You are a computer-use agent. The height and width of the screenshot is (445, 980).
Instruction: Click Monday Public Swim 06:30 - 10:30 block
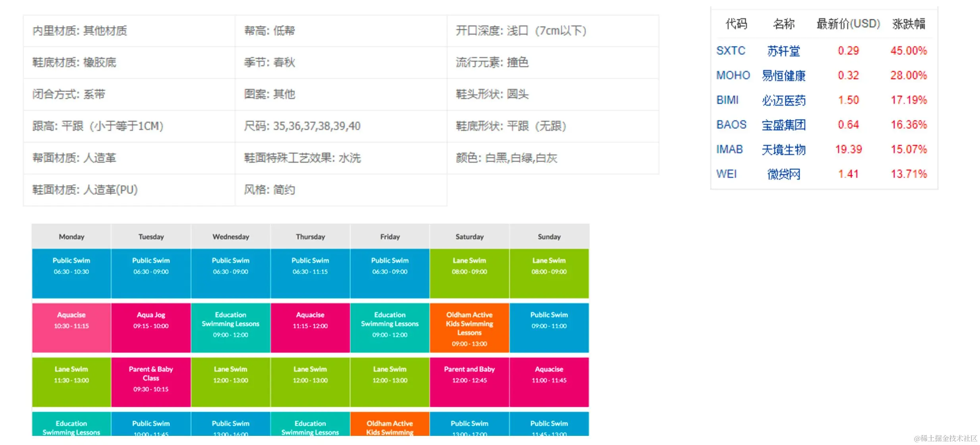(71, 273)
